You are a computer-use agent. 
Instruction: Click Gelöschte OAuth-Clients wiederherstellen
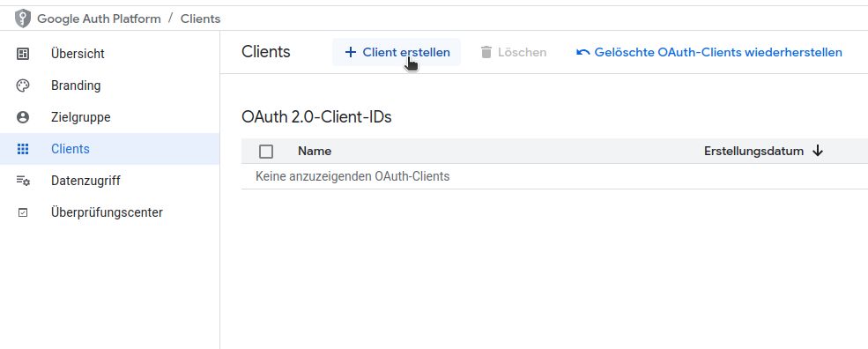(x=709, y=52)
